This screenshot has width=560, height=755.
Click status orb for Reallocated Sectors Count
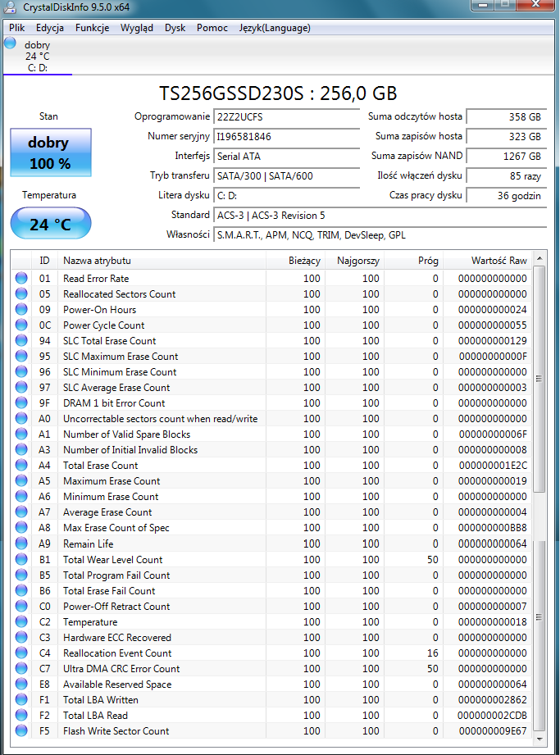[21, 293]
